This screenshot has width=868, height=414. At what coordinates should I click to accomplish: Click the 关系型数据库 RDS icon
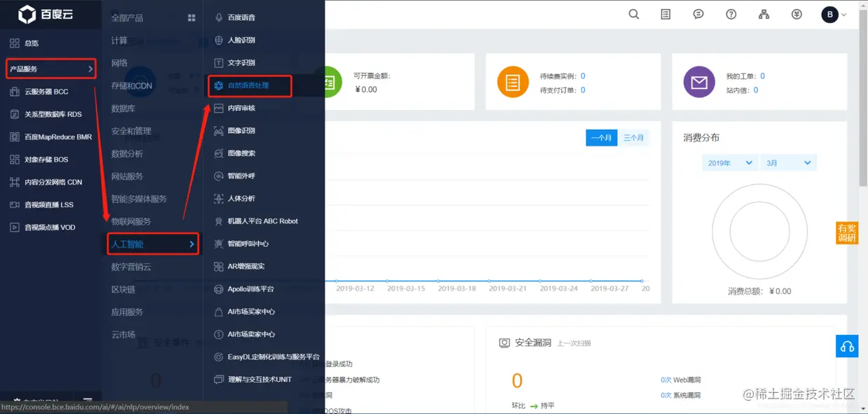click(14, 114)
